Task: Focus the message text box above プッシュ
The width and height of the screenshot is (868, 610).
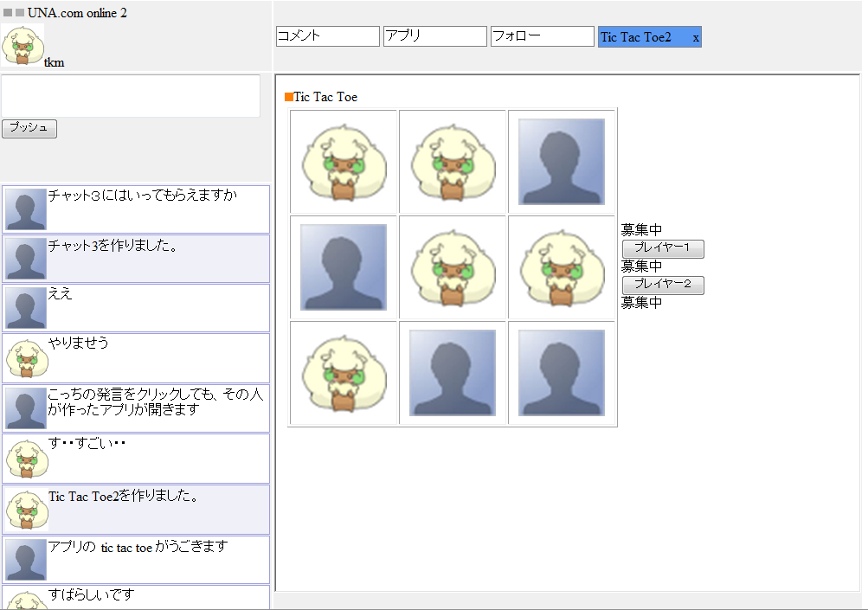Action: point(131,96)
